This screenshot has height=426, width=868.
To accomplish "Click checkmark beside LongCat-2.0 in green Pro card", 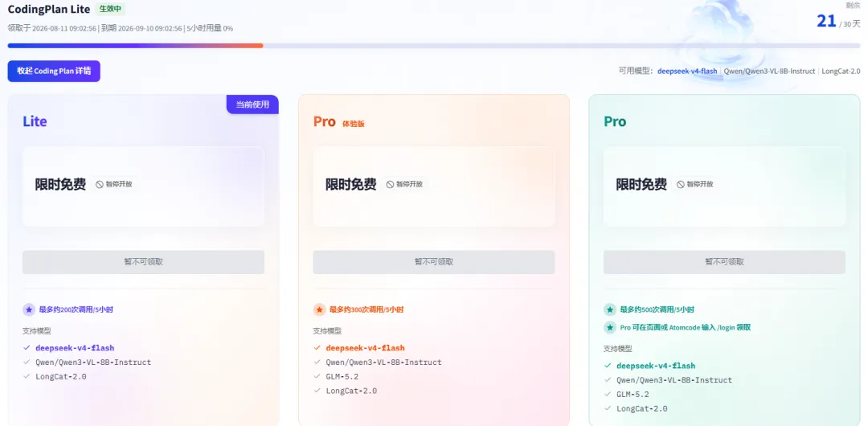I will coord(608,408).
